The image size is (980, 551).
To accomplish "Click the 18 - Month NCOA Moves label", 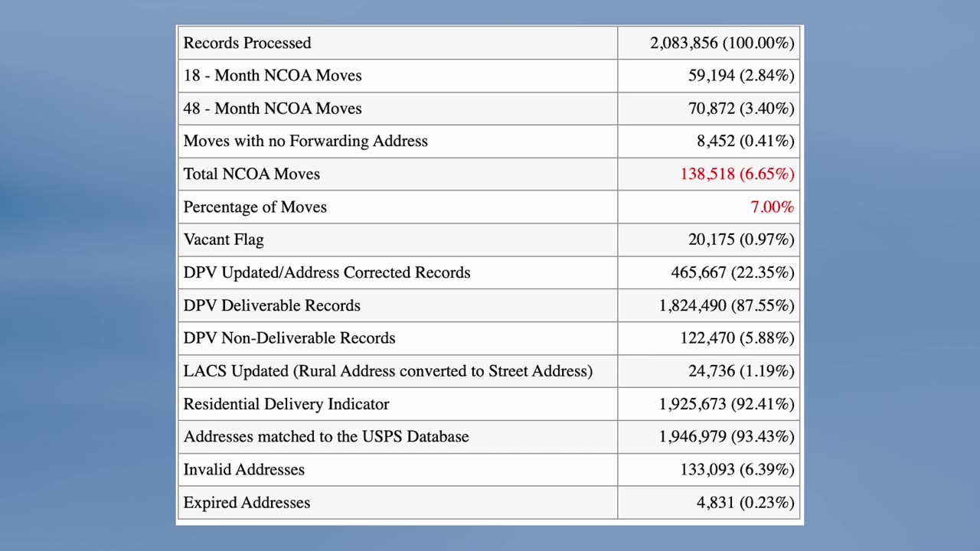I will [x=273, y=76].
